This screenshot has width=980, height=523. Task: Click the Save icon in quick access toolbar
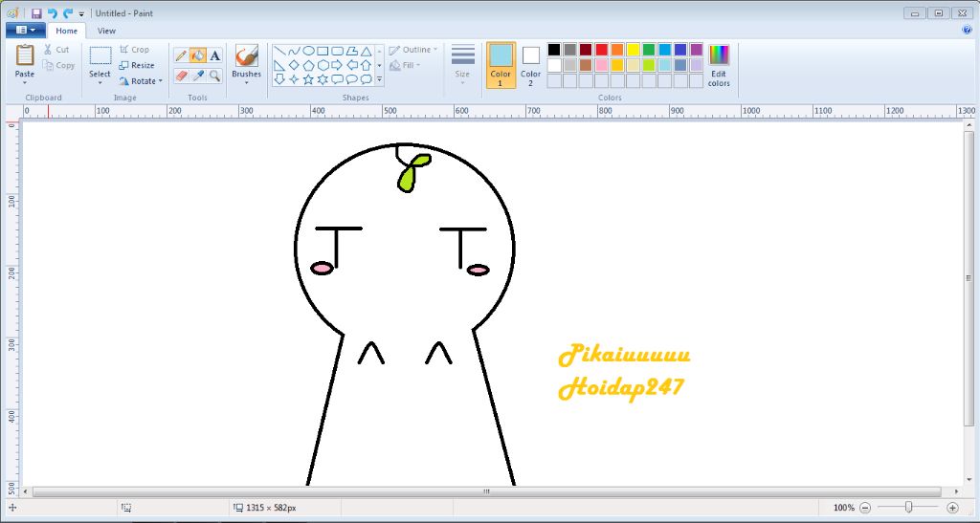36,13
